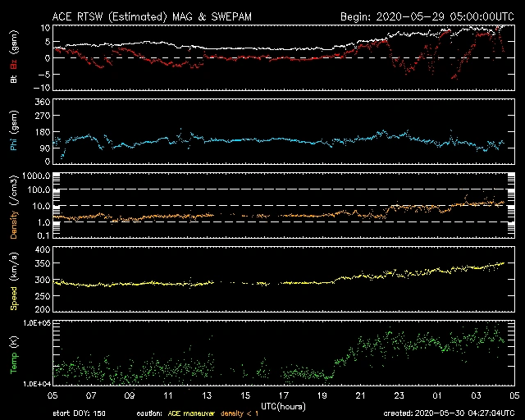Click the '03' hour tick label
This screenshot has height=420, width=525.
pos(476,395)
